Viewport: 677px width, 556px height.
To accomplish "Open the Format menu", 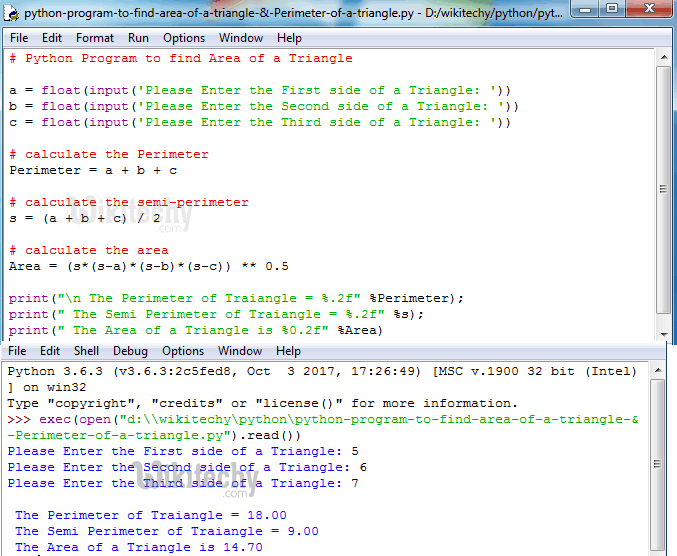I will pos(95,38).
